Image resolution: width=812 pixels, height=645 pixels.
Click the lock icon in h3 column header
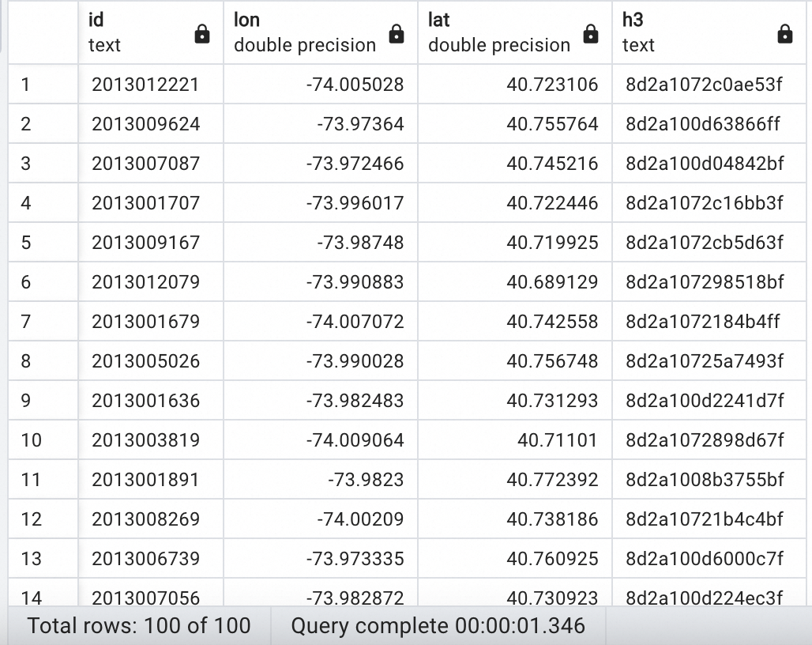point(784,34)
